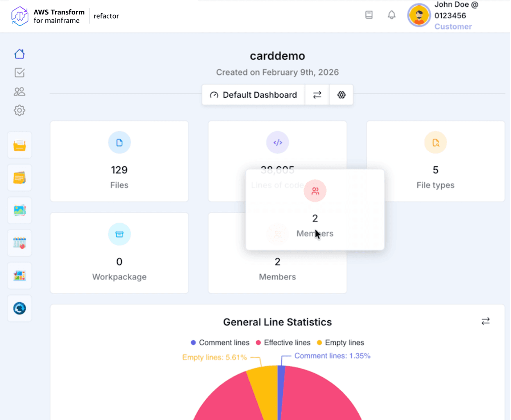Toggle Empty lines legend entry
The height and width of the screenshot is (420, 511).
[340, 343]
